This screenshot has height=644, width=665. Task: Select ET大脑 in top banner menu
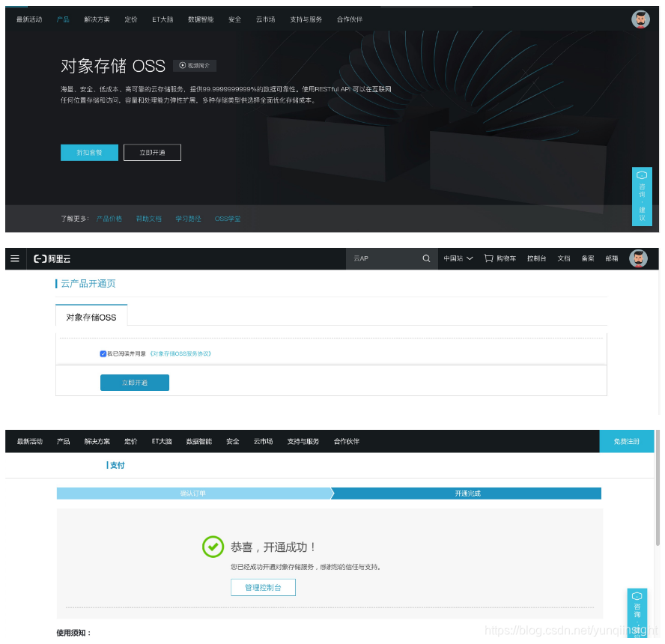click(x=163, y=19)
